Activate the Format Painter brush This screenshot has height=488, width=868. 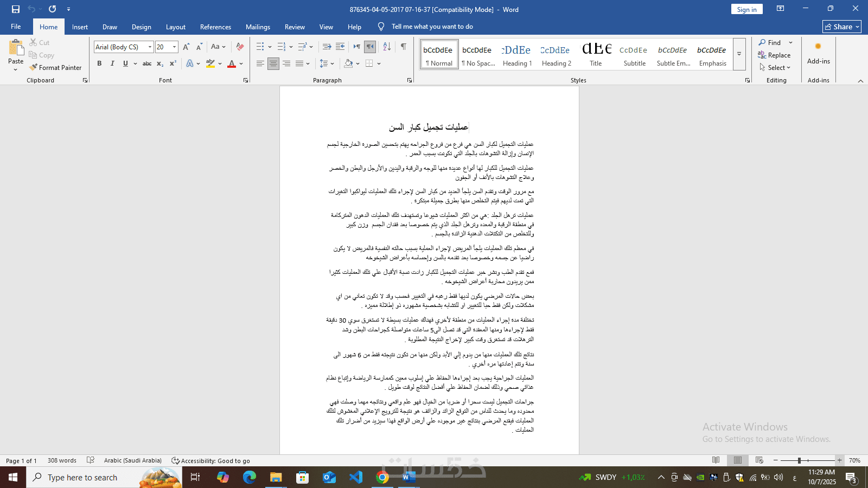click(x=55, y=68)
